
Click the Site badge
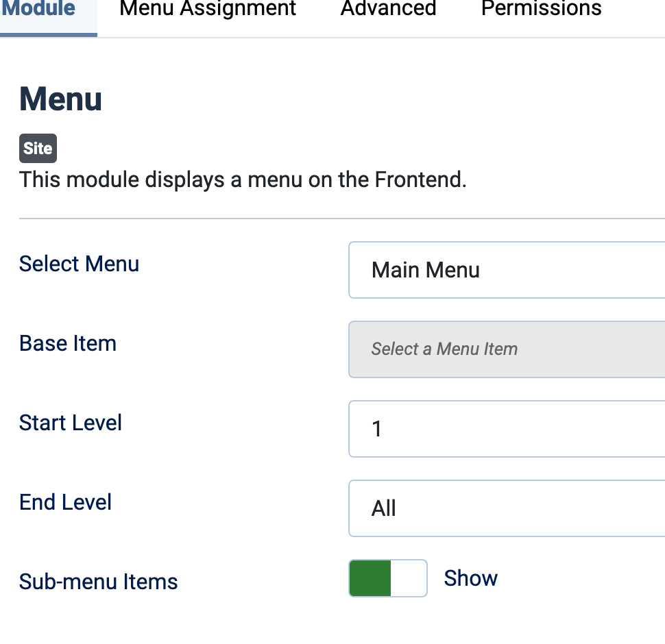coord(38,148)
